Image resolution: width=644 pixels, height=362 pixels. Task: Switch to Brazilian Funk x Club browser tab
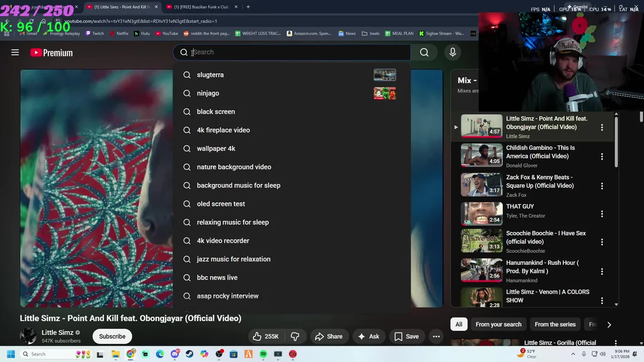pyautogui.click(x=201, y=7)
